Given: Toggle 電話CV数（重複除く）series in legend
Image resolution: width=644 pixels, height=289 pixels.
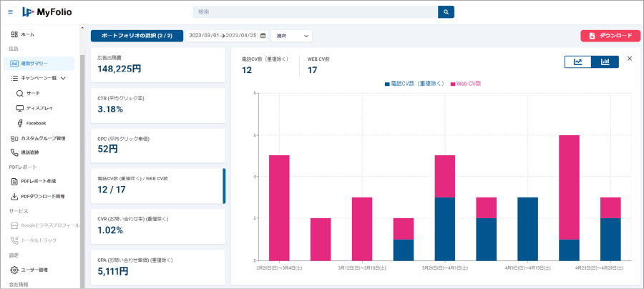Looking at the screenshot, I should tap(414, 83).
